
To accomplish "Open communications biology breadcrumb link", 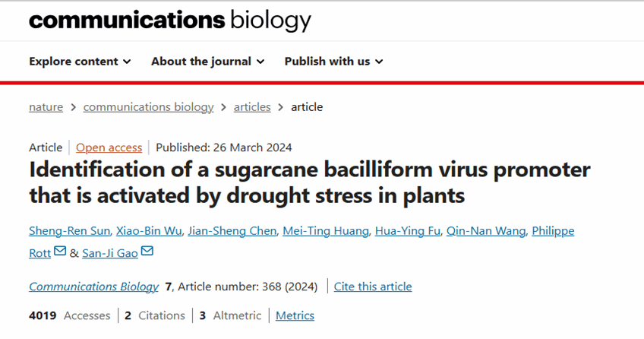I will [x=148, y=107].
